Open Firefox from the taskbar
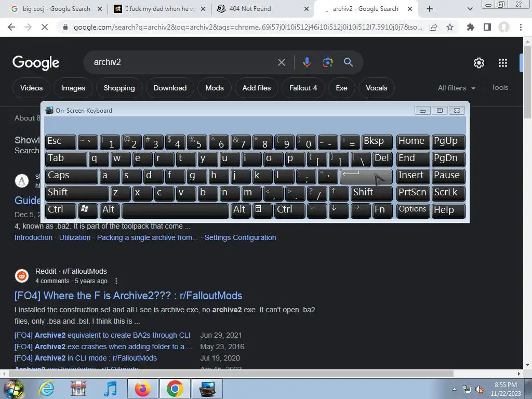Viewport: 532px width, 399px height. click(x=142, y=389)
